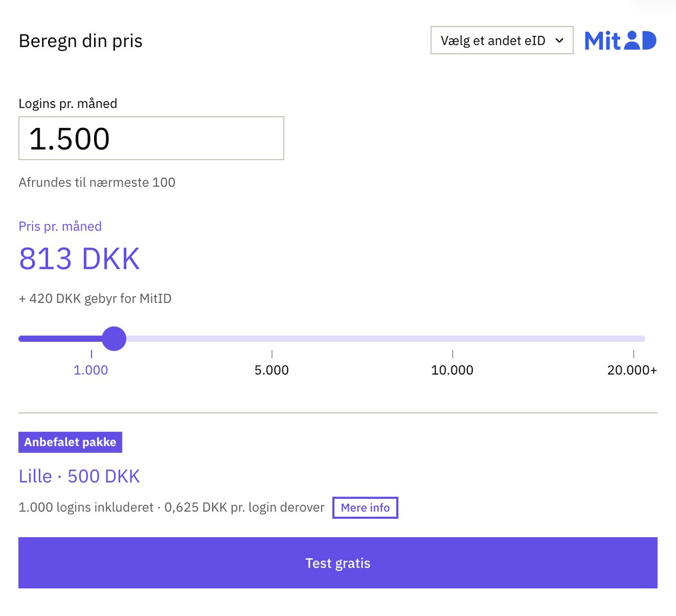Select the 20.000+ slider tick label
Screen dimensions: 676x616
click(632, 370)
